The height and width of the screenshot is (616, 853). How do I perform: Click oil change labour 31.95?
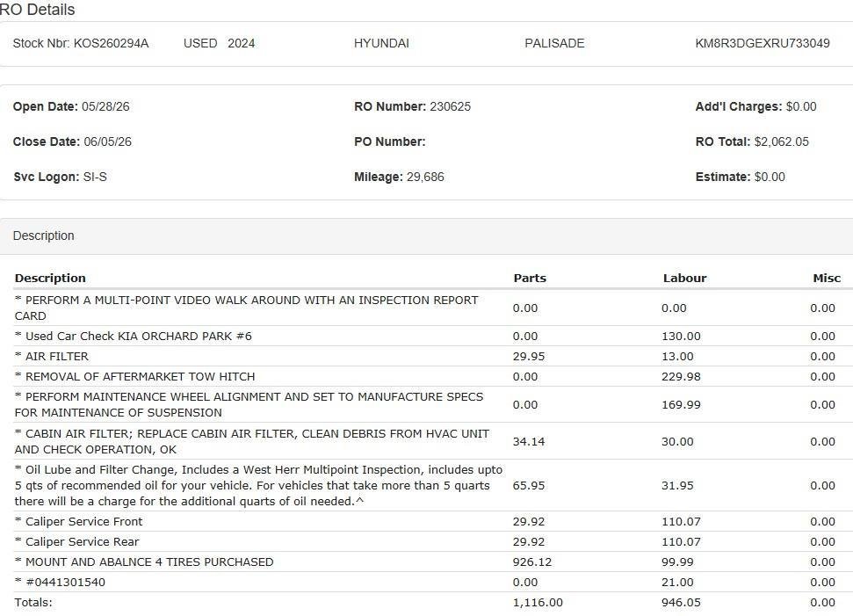[x=677, y=485]
